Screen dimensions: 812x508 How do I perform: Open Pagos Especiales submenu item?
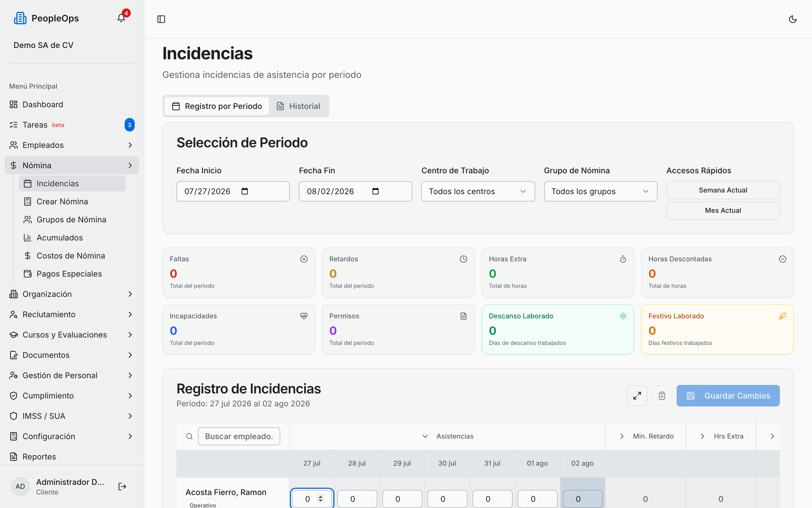tap(72, 274)
